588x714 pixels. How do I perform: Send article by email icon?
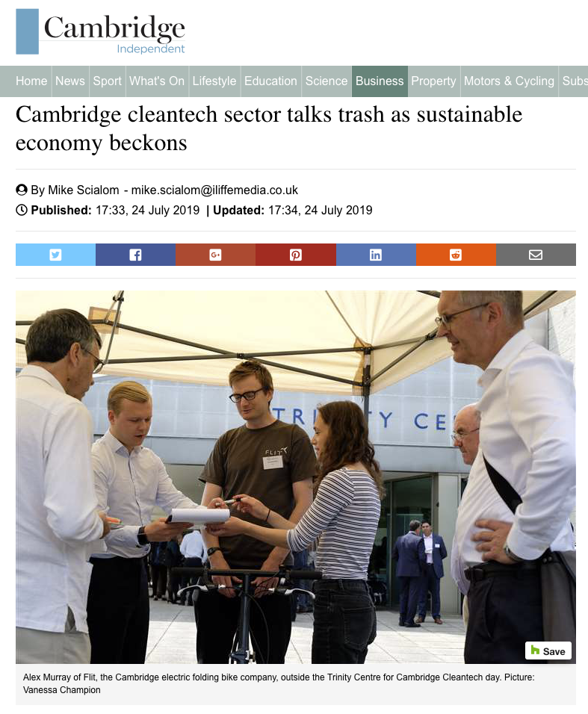(536, 255)
